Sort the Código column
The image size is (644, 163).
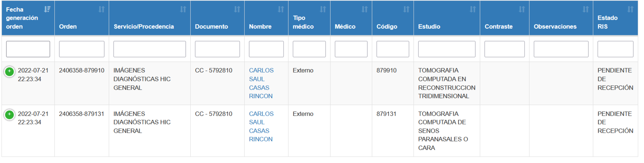coord(406,9)
